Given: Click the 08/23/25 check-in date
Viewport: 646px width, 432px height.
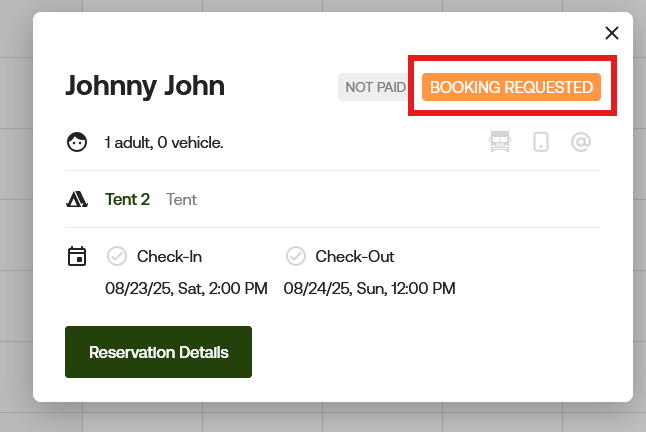Looking at the screenshot, I should pos(186,288).
